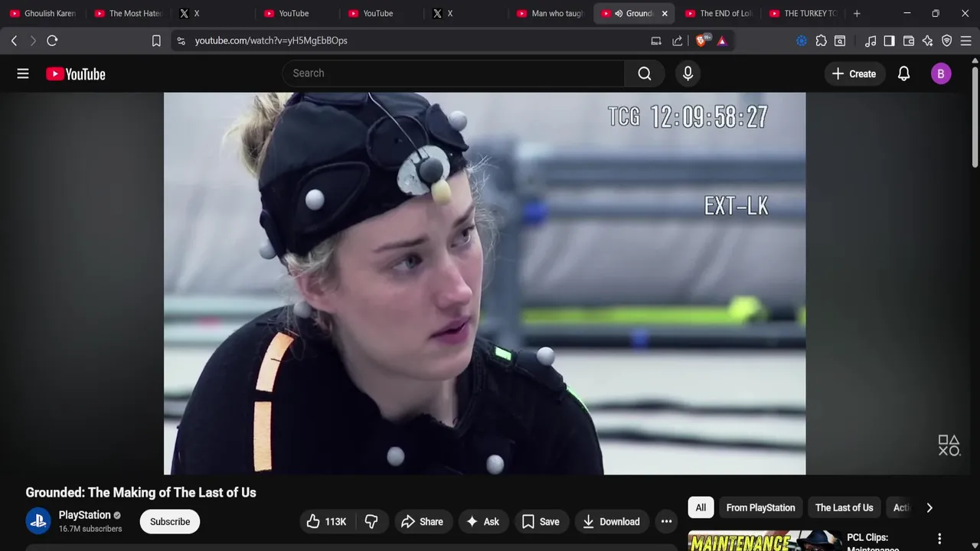Ask about this video
Viewport: 980px width, 551px height.
482,521
